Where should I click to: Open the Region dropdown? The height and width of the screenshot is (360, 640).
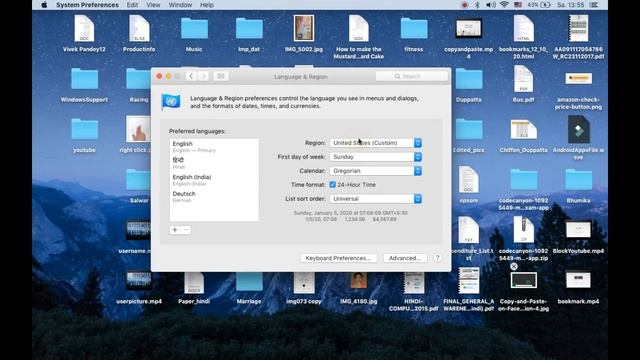(376, 143)
